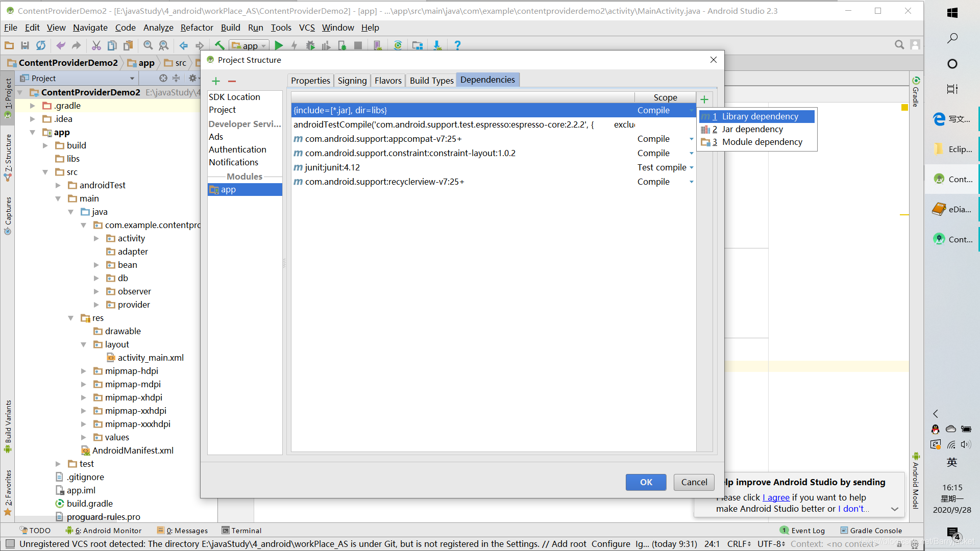Build the project with the hammer icon
The height and width of the screenshot is (551, 980).
coord(219,45)
